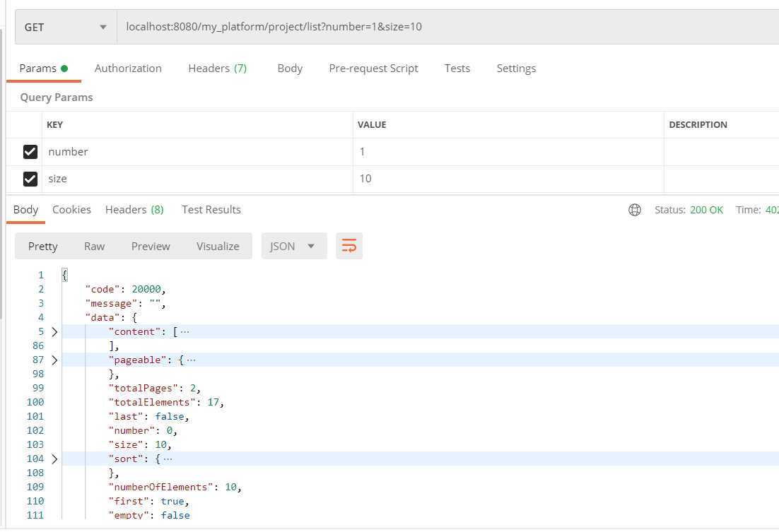Image resolution: width=779 pixels, height=532 pixels.
Task: Click the request URL input field
Action: point(447,27)
